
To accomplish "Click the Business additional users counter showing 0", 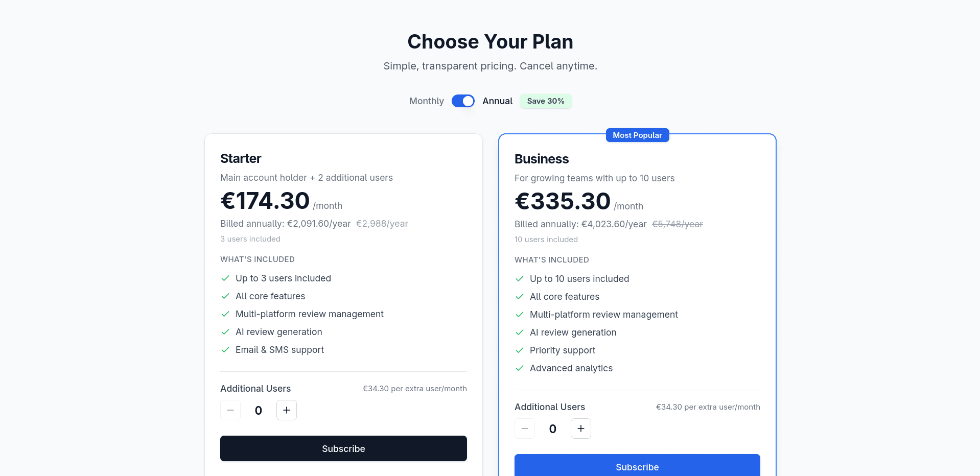I will [552, 429].
